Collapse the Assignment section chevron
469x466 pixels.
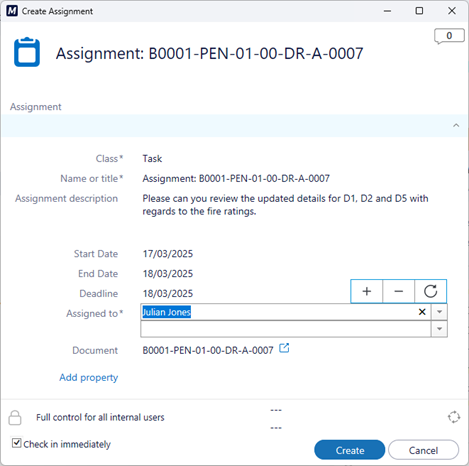pos(456,125)
